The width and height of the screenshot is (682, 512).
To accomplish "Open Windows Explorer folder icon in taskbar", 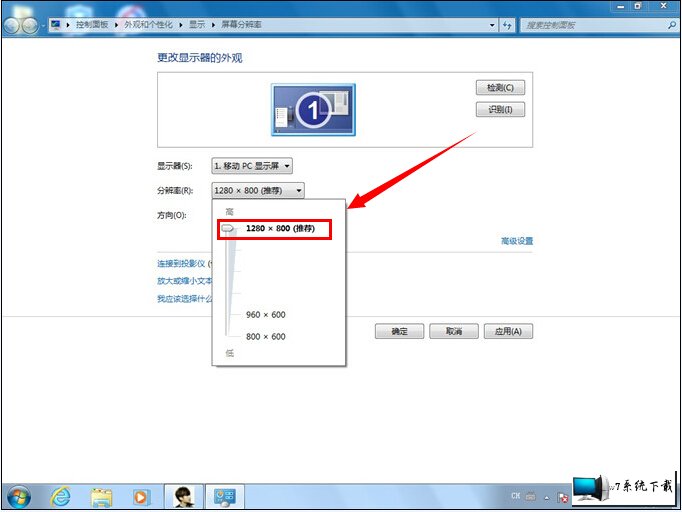I will pyautogui.click(x=101, y=495).
